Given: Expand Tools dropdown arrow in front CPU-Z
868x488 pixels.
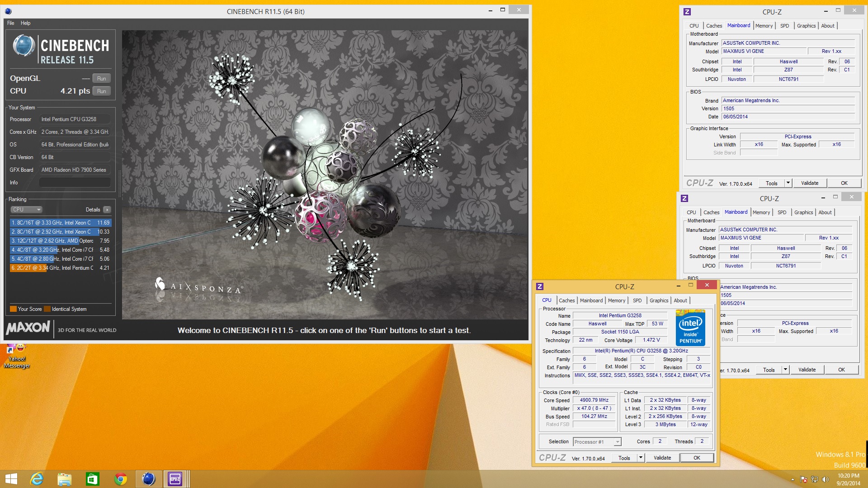Looking at the screenshot, I should 641,458.
